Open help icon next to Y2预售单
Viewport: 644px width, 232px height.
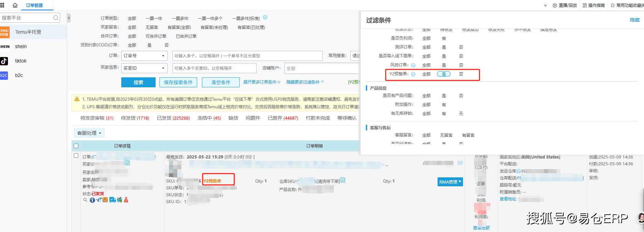click(x=413, y=74)
